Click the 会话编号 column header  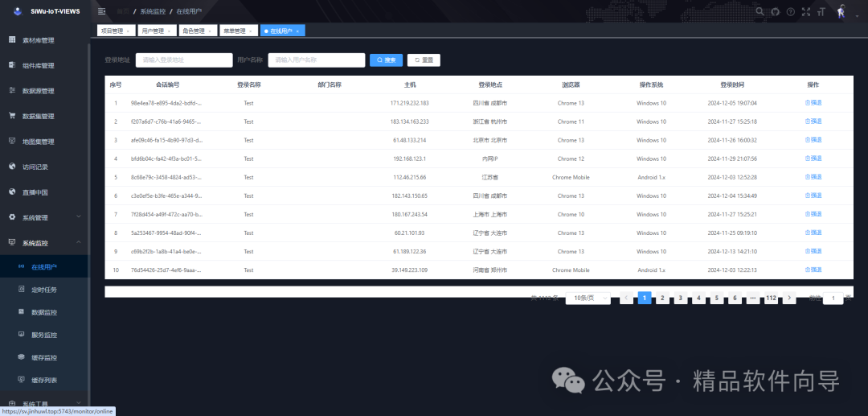[x=167, y=84]
